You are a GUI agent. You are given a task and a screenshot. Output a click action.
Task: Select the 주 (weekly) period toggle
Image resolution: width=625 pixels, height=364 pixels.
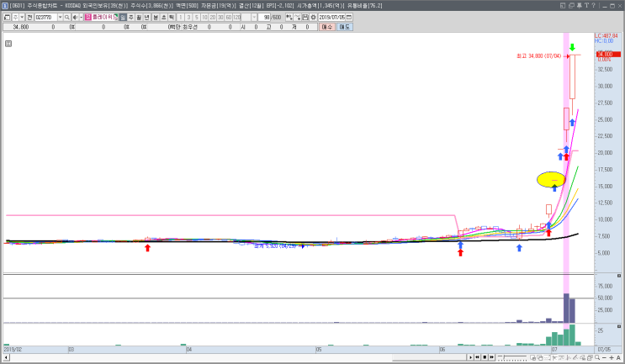pos(130,17)
